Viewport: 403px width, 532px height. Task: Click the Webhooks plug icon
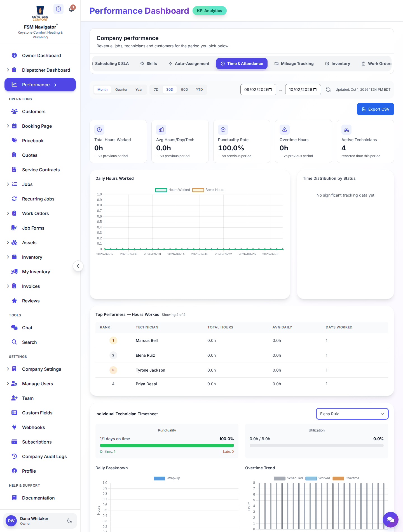pos(14,427)
